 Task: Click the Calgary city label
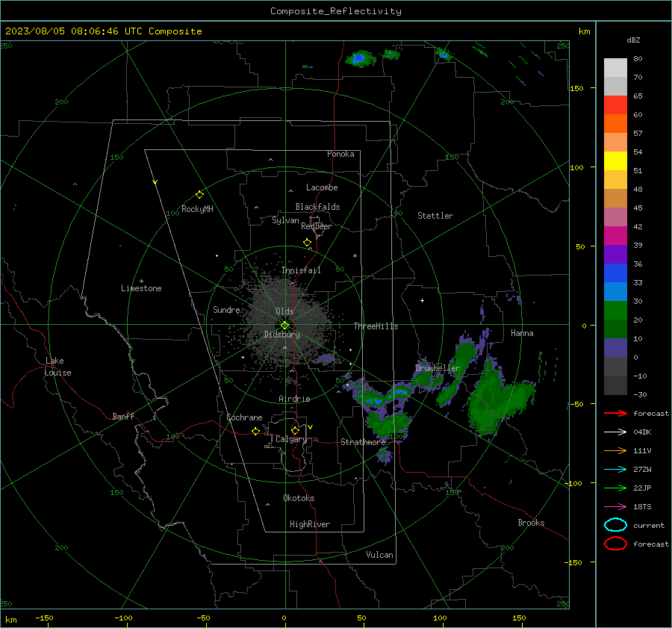click(291, 439)
